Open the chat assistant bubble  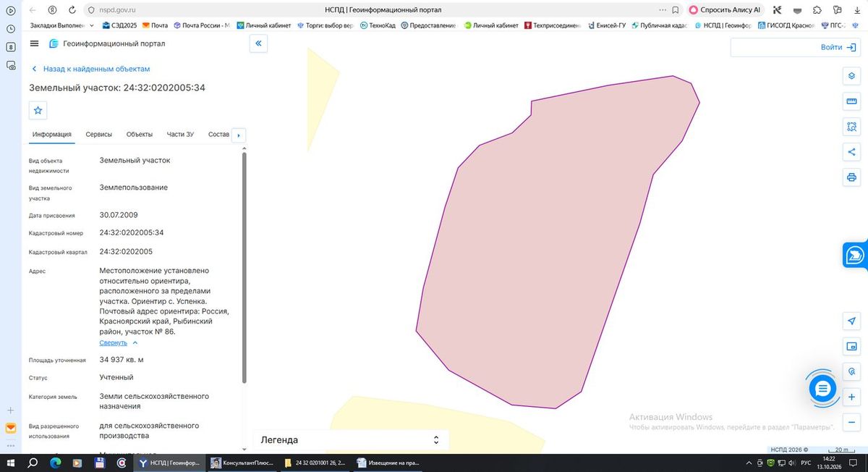[x=822, y=389]
